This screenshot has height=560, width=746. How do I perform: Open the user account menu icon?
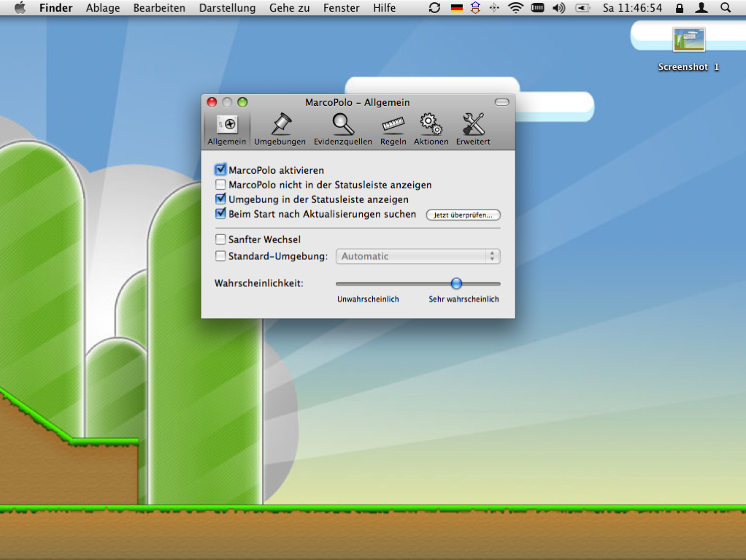(x=701, y=7)
